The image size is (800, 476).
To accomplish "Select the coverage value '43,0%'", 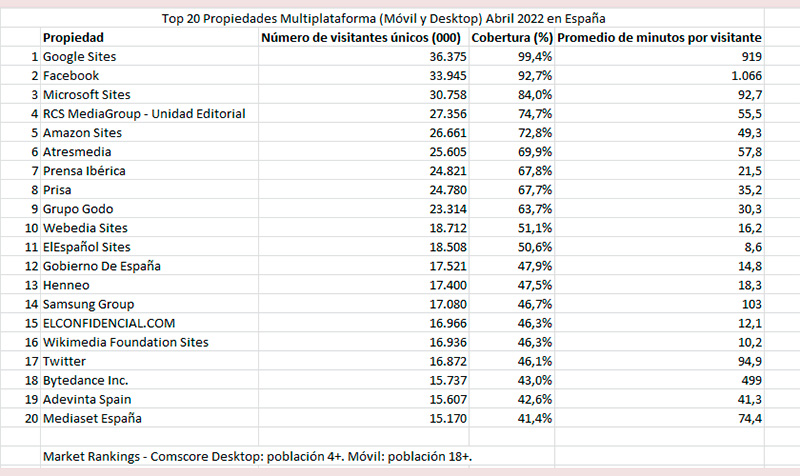I will tap(535, 381).
